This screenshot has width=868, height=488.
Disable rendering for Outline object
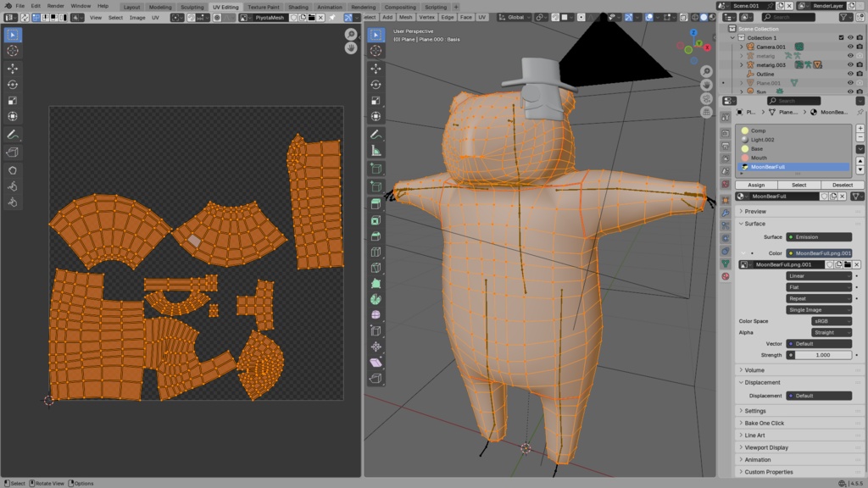tap(860, 74)
